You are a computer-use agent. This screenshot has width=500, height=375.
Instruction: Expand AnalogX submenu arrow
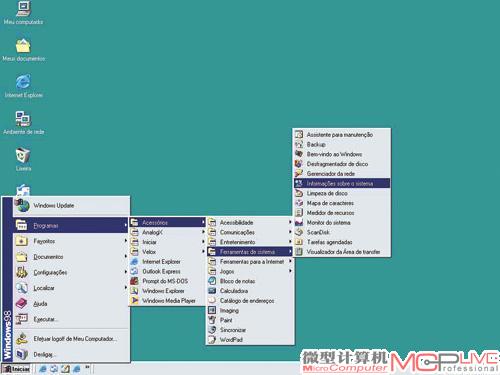(203, 232)
